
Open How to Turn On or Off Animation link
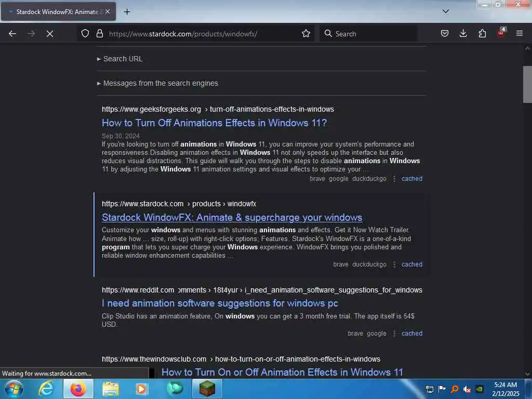(x=282, y=372)
